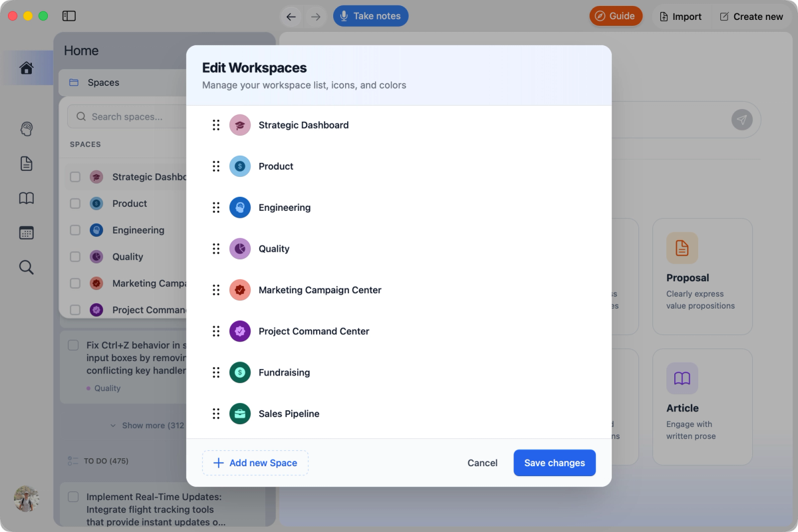Viewport: 798px width, 532px height.
Task: Click the microphone icon on Take notes
Action: tap(344, 15)
